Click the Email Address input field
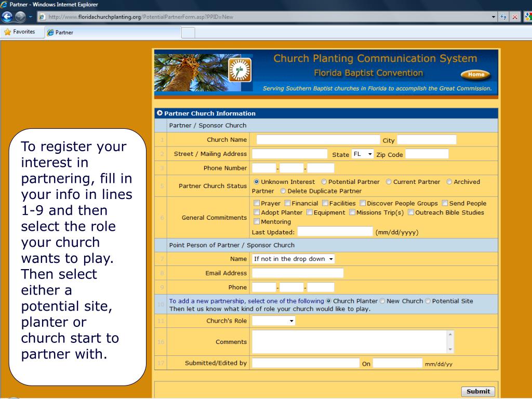Viewport: 532px width, 399px height. (x=298, y=273)
